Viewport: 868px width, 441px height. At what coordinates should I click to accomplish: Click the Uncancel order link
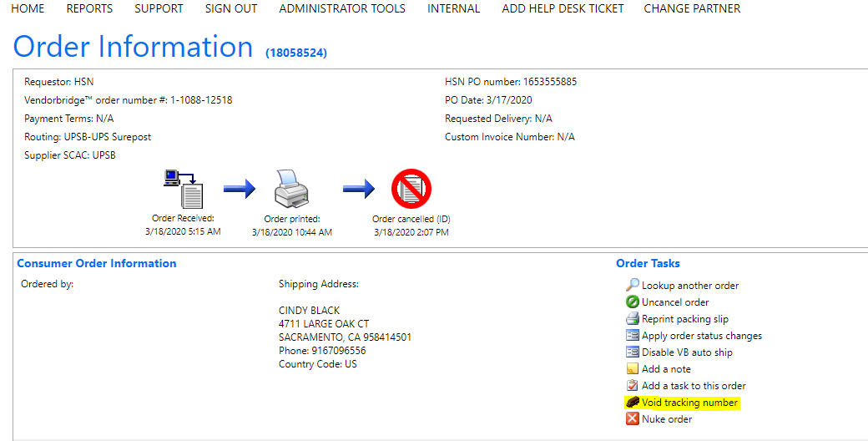675,302
